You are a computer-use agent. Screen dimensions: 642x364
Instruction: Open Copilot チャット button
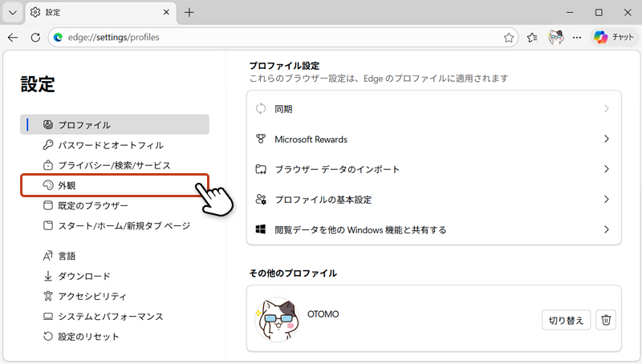click(x=615, y=38)
